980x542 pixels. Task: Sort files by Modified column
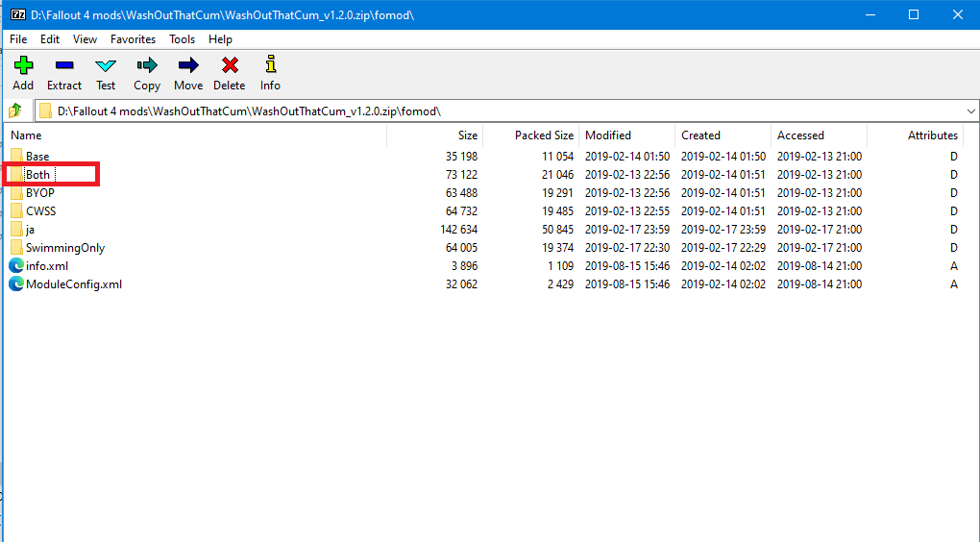(608, 135)
